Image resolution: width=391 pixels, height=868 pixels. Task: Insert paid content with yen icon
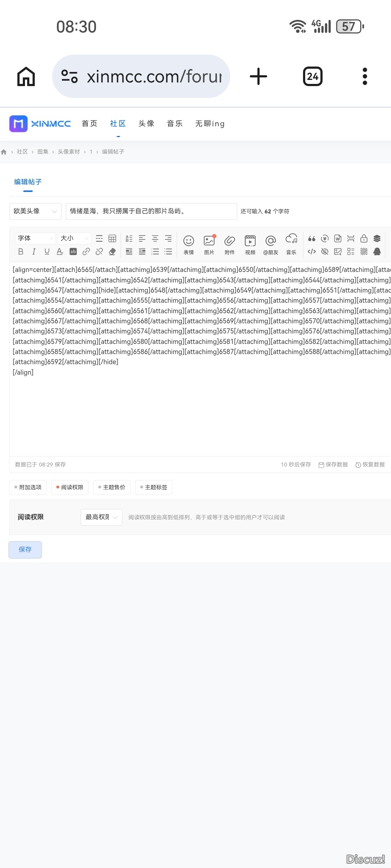point(325,238)
